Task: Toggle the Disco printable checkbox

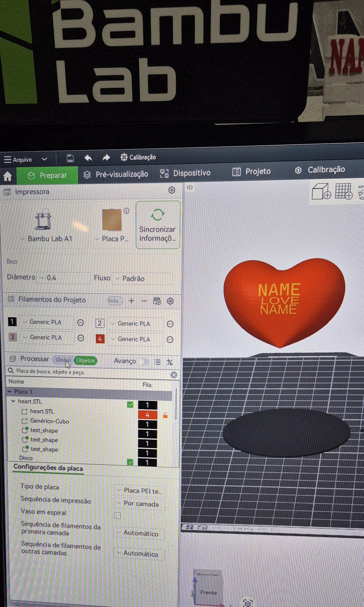Action: pos(130,462)
